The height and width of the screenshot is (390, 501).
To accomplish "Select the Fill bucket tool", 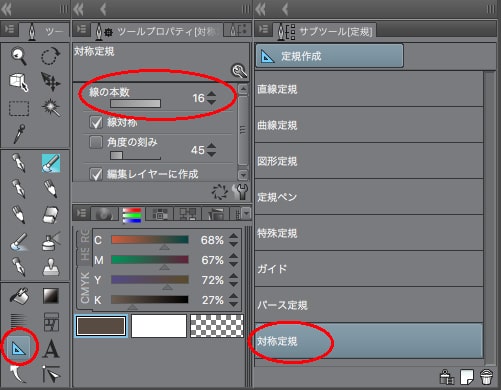I will [19, 295].
